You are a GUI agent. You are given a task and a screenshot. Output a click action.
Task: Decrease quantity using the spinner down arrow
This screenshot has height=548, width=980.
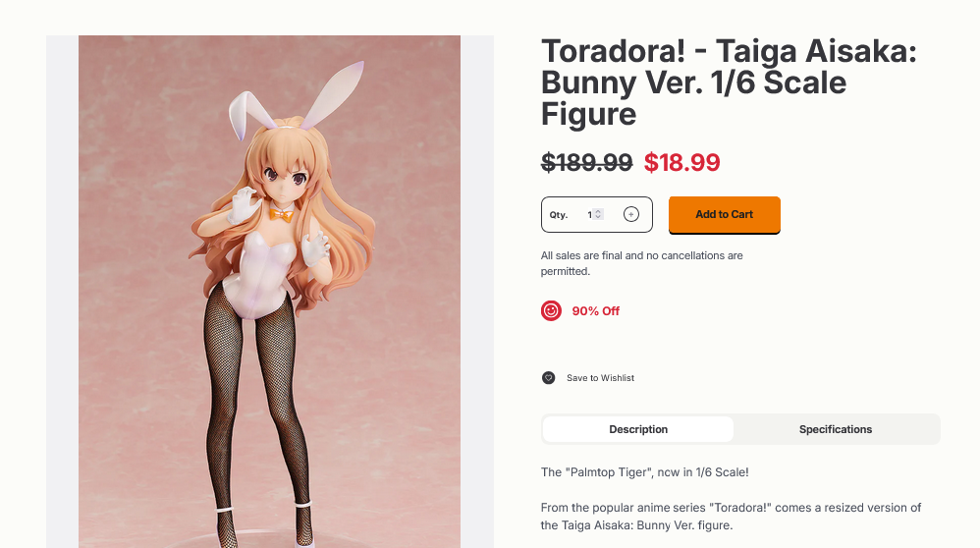tap(598, 217)
